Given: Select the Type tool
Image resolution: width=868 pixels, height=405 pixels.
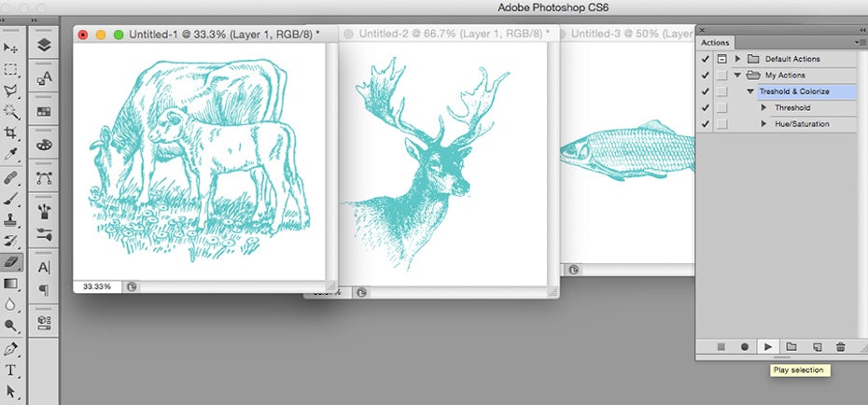Looking at the screenshot, I should click(x=11, y=370).
